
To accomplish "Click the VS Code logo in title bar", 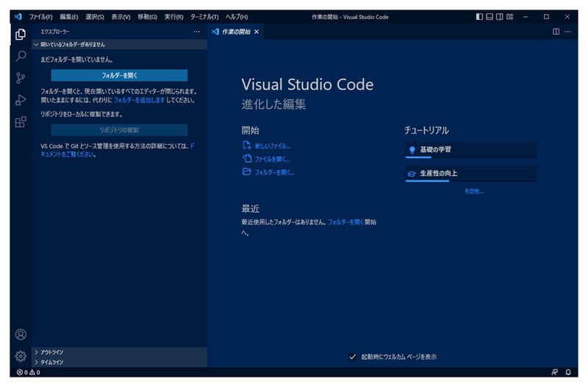I will [18, 17].
